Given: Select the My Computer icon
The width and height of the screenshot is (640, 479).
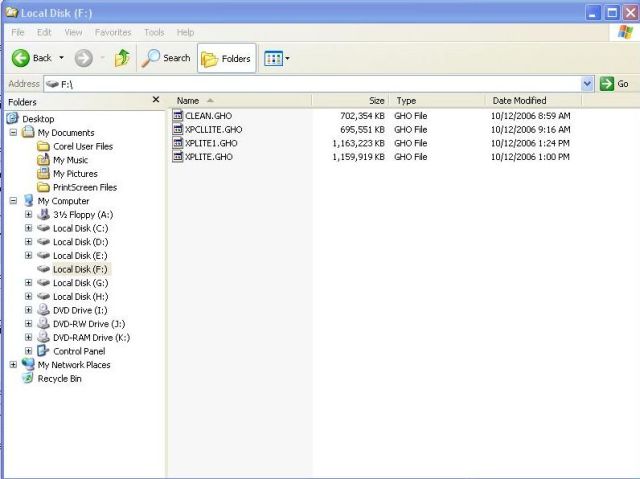Looking at the screenshot, I should coord(28,201).
